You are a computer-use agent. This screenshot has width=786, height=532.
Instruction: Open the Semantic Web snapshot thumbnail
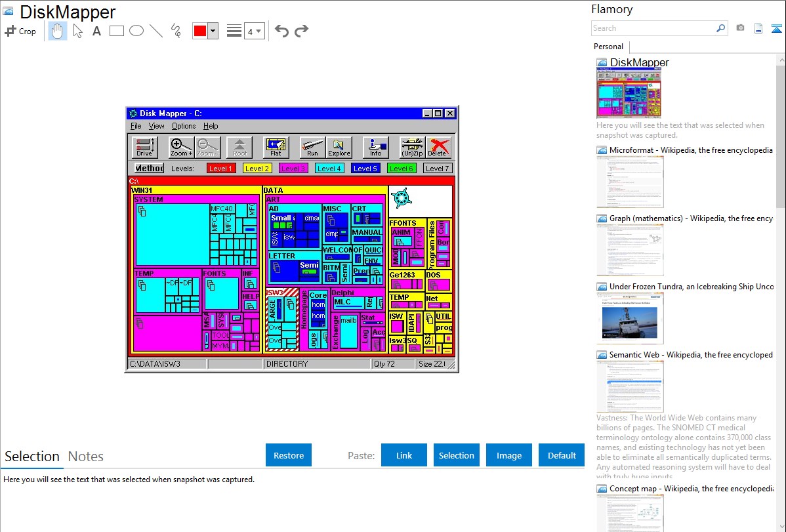point(630,386)
